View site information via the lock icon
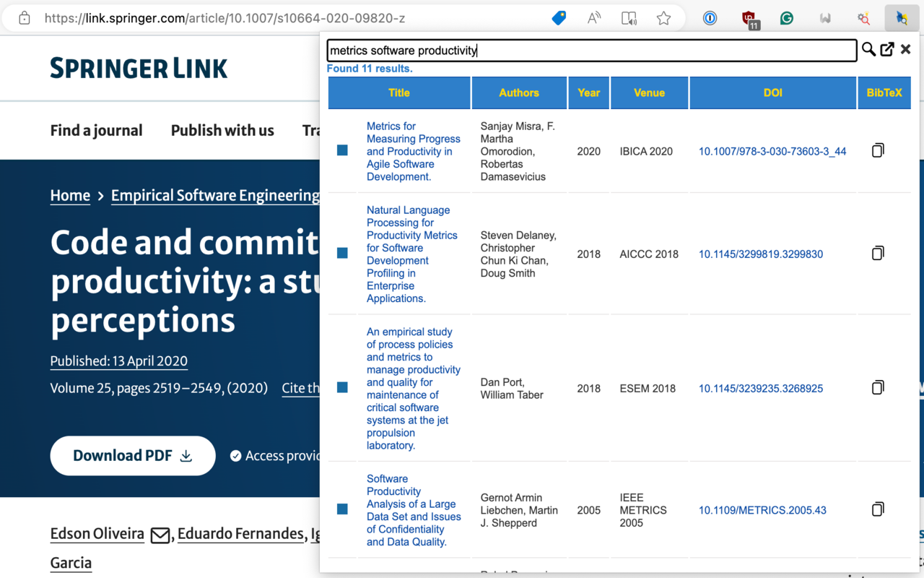The image size is (924, 578). [x=25, y=18]
